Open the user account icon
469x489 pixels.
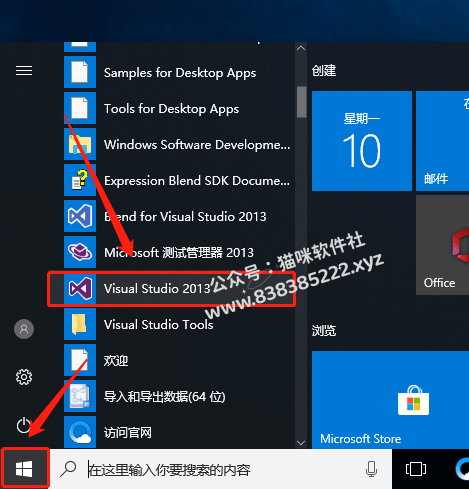[x=24, y=329]
